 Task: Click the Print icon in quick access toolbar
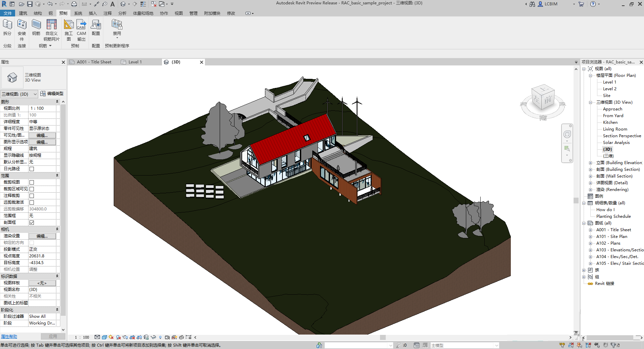[74, 4]
